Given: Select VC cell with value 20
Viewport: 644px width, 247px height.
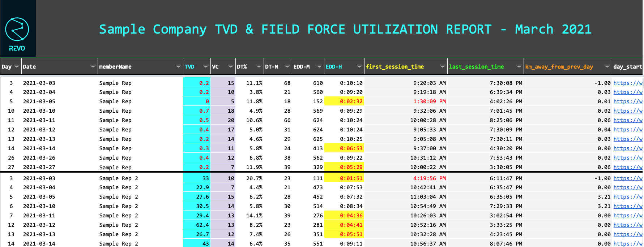Looking at the screenshot, I should pos(223,120).
